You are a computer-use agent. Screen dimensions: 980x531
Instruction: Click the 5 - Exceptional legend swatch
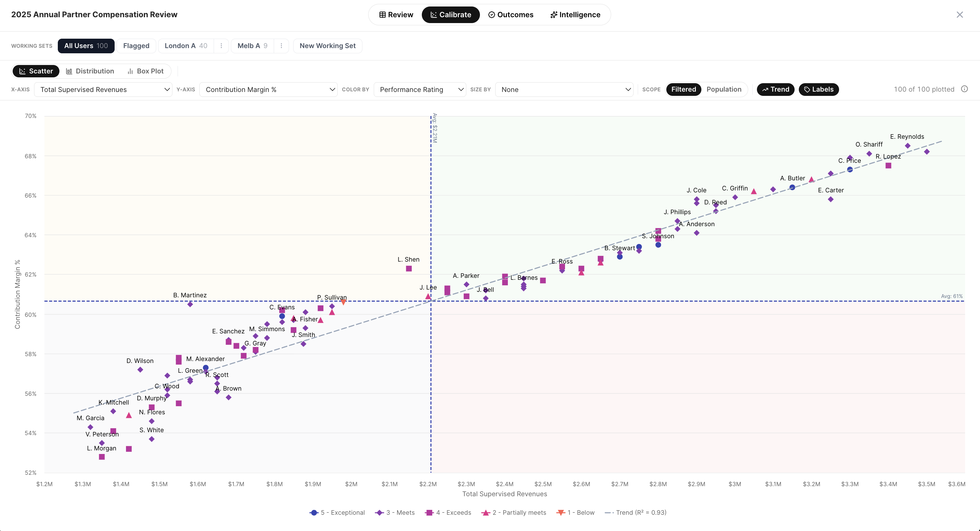pos(314,513)
